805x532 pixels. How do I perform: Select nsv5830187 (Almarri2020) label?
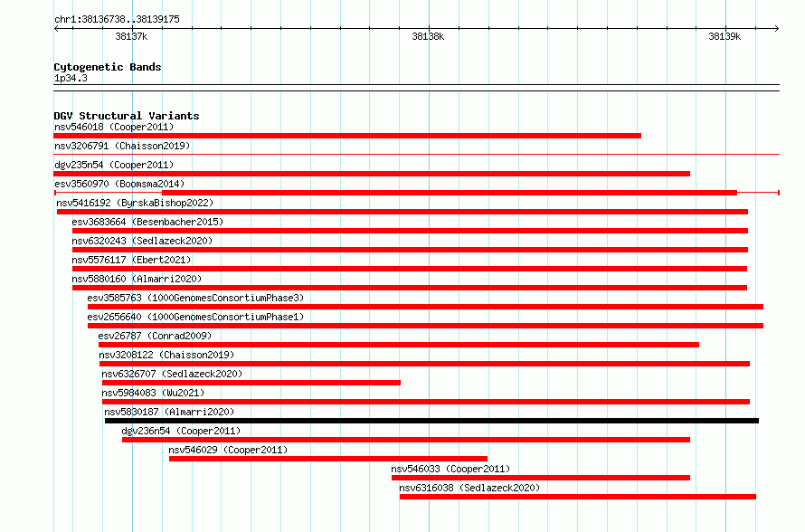169,412
